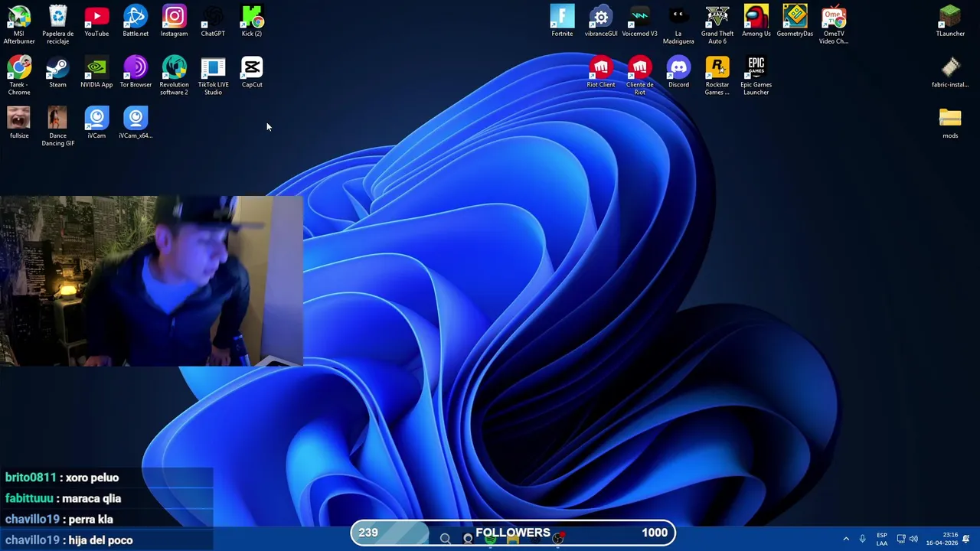Click chat message 'hija del poco'
The width and height of the screenshot is (980, 551).
100,540
